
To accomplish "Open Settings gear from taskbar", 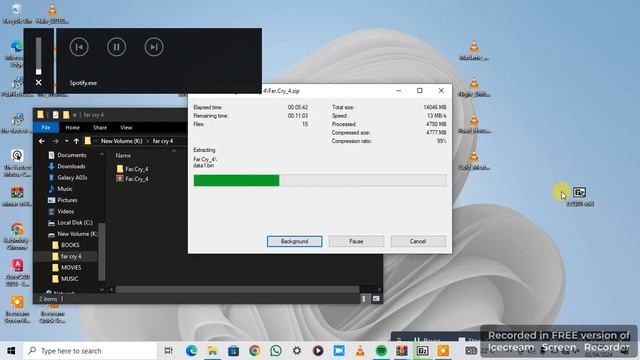I will pos(297,351).
